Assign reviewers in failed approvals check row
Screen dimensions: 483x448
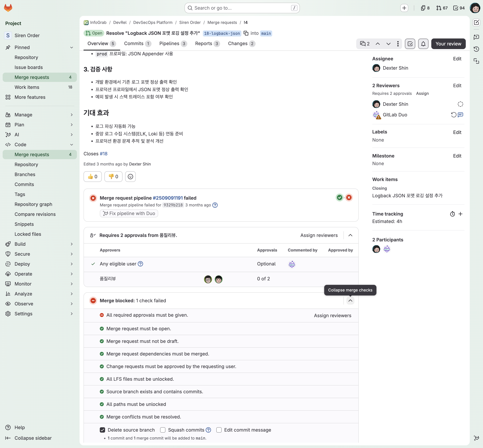pyautogui.click(x=332, y=315)
